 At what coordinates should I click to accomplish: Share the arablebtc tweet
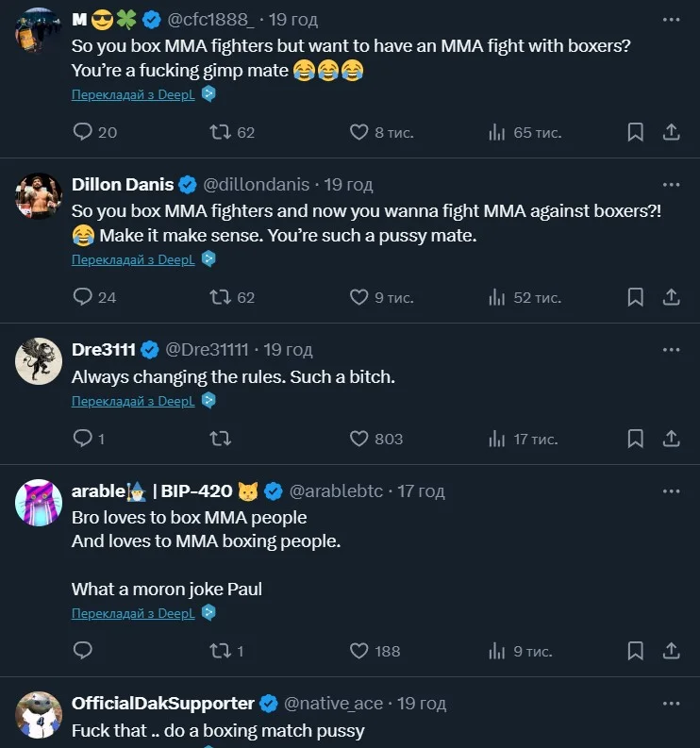(x=672, y=651)
